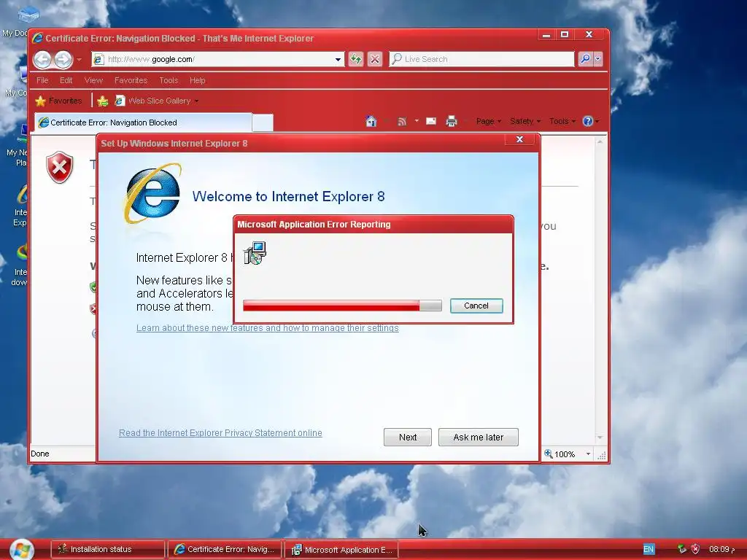Open the Page dropdown menu
The image size is (747, 560).
coord(488,121)
